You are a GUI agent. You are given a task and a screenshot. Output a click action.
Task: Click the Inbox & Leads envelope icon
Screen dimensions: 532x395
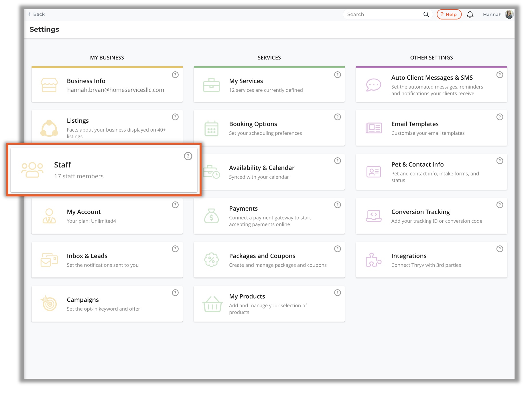(x=49, y=260)
